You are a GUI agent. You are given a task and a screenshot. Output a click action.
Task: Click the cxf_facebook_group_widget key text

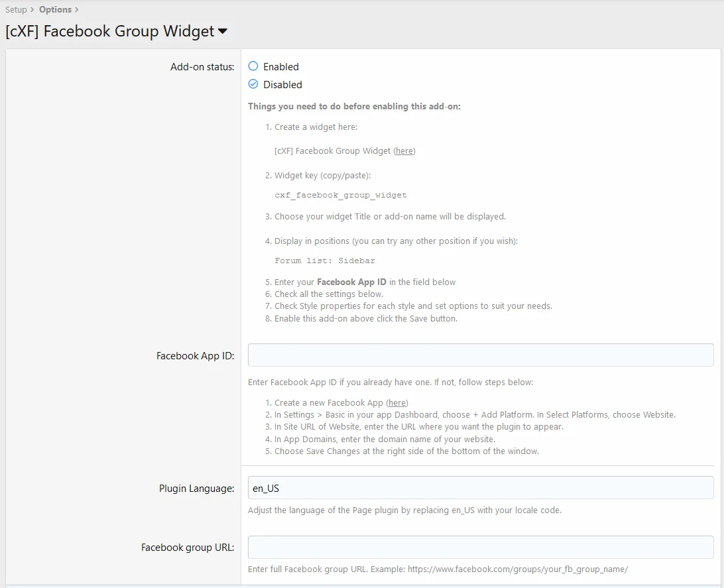tap(340, 196)
